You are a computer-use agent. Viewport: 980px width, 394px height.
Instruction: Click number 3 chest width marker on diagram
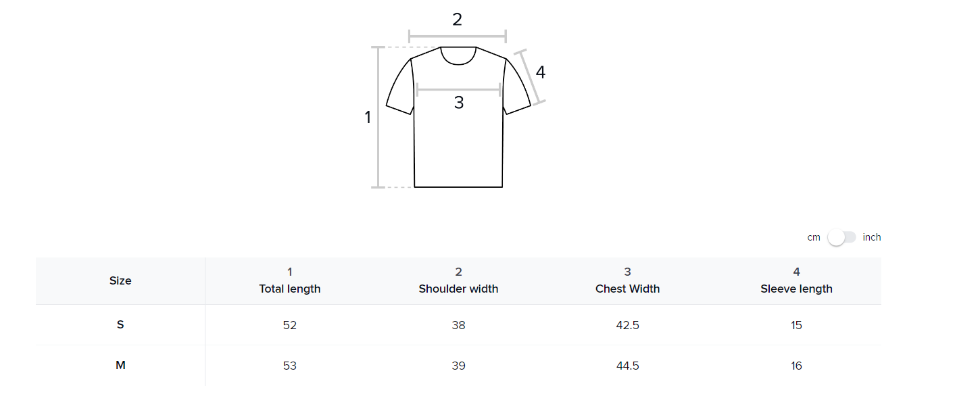coord(459,103)
